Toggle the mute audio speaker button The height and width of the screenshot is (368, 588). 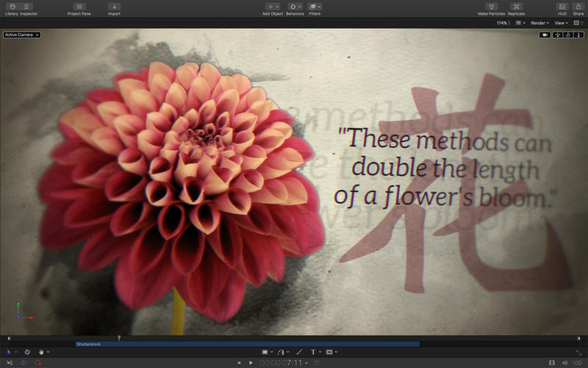[x=10, y=363]
